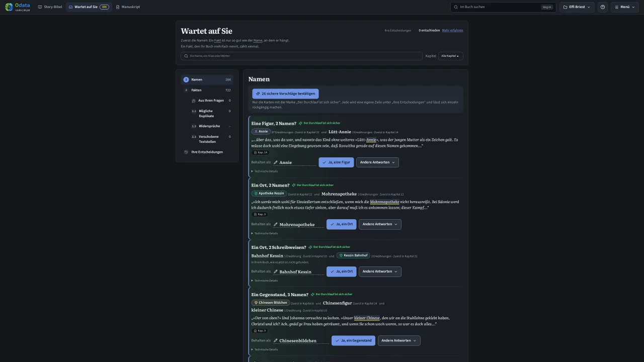
Task: Click the icon beside 'Aus Ihren Fragen'
Action: pyautogui.click(x=194, y=101)
